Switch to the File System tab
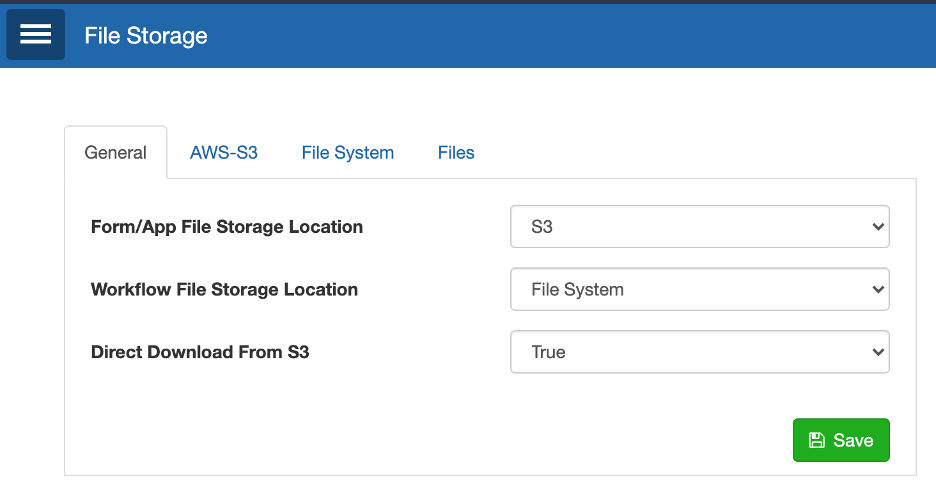936x490 pixels. (x=347, y=152)
